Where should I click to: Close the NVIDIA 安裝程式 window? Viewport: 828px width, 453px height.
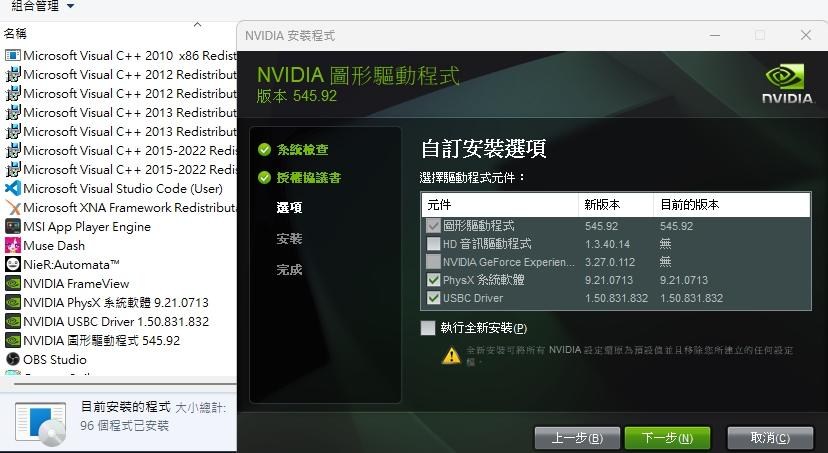tap(805, 35)
